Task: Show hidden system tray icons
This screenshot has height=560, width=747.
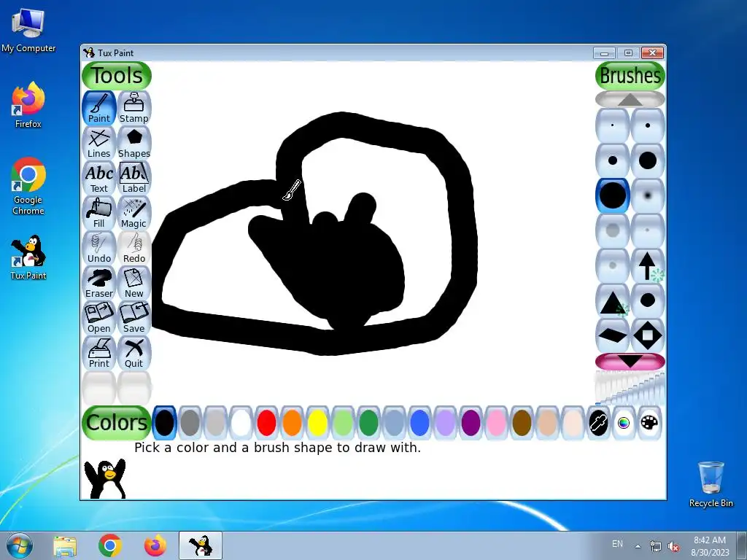Action: [638, 546]
